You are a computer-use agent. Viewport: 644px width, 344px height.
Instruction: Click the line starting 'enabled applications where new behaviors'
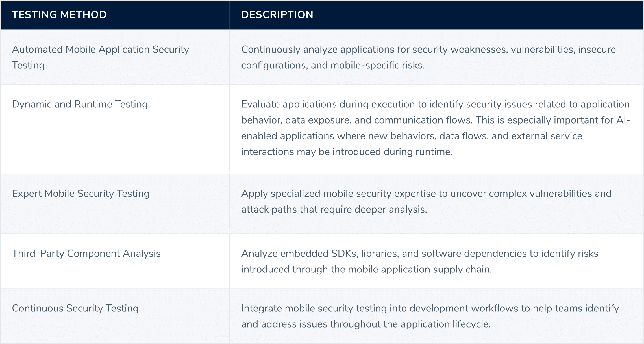(412, 136)
